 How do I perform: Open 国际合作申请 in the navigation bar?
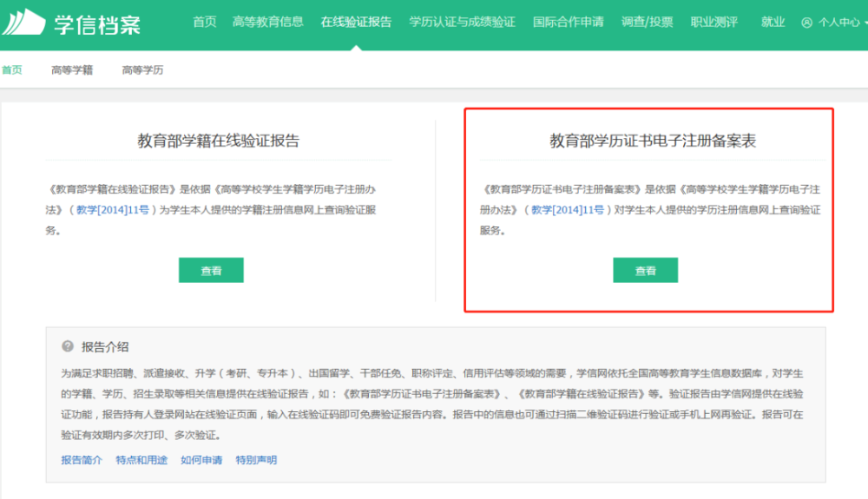[569, 22]
